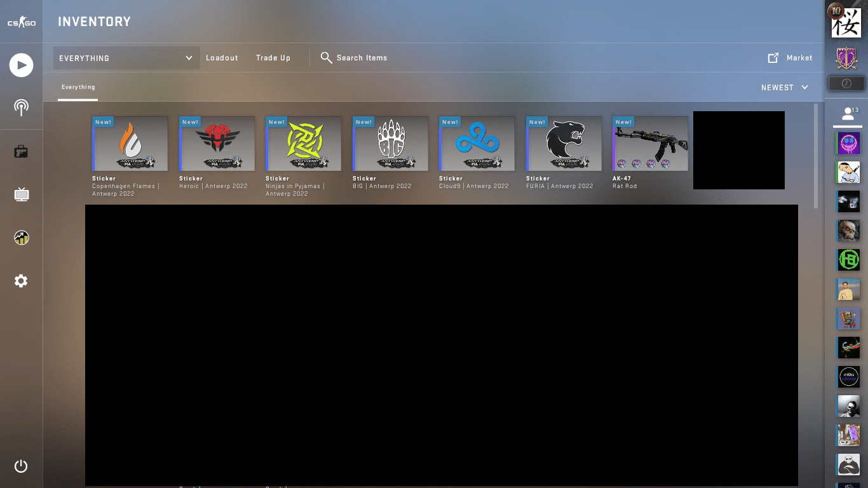Select friend with purple neon face avatar
Screen dimensions: 868x488
[x=848, y=142]
